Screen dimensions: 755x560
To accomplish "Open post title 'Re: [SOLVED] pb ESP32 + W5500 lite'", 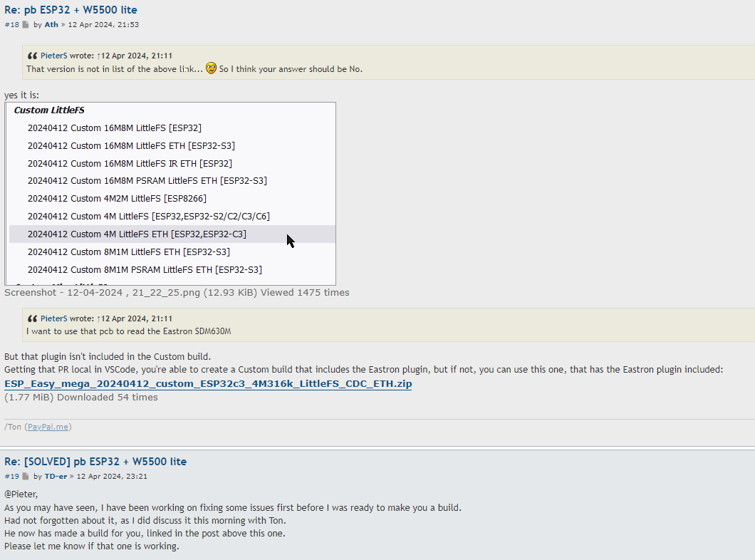I will coord(95,461).
